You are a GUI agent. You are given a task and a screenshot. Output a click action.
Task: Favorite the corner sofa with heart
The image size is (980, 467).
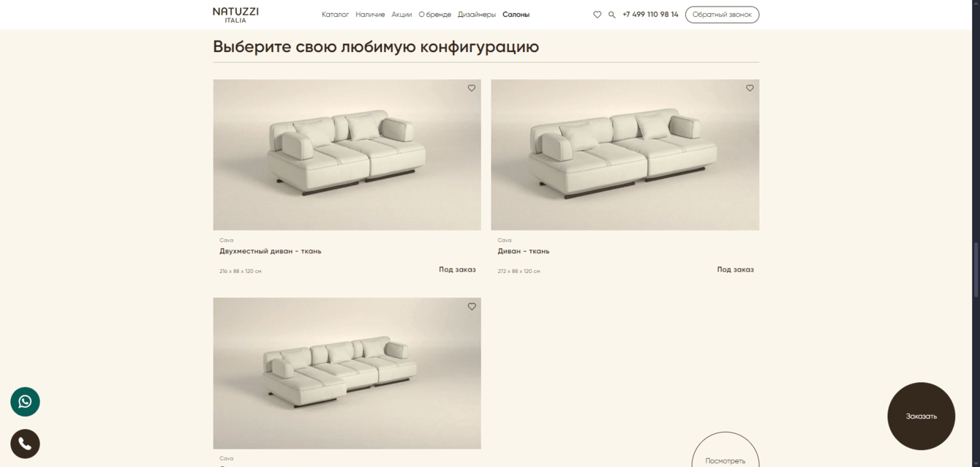coord(472,307)
